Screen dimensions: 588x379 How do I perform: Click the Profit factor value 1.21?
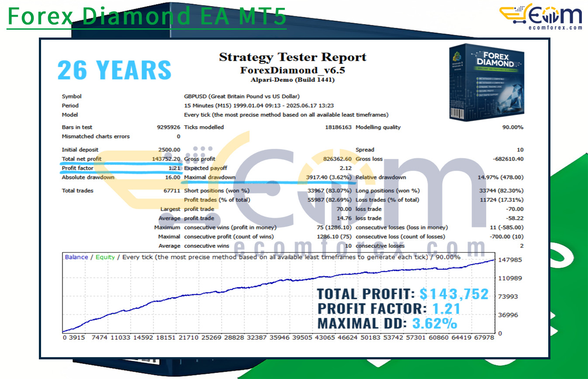(174, 168)
